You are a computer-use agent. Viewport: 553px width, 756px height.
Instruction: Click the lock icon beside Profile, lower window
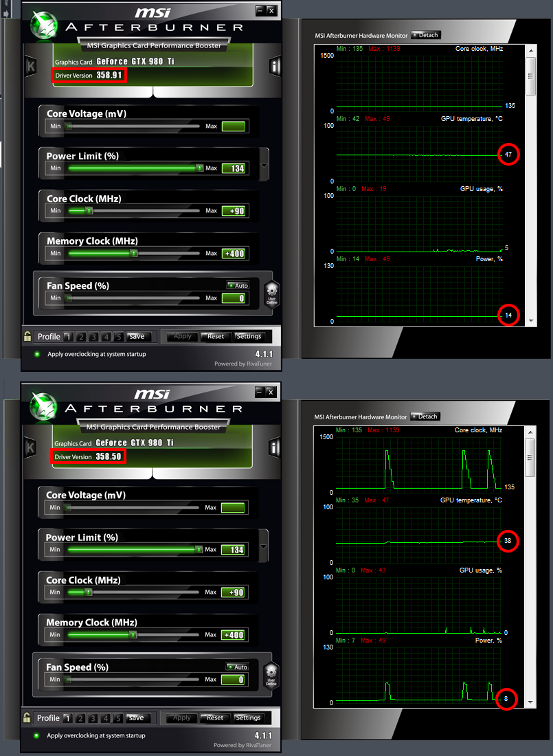point(27,718)
